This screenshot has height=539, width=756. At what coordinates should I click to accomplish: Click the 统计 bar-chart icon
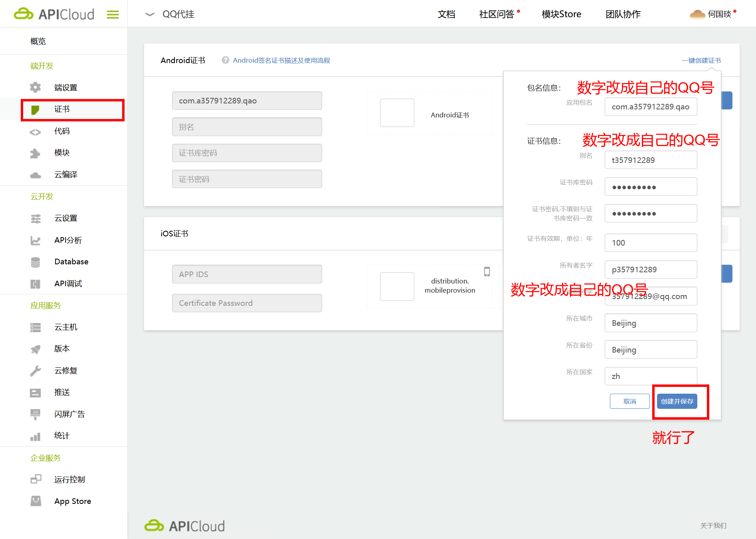pyautogui.click(x=36, y=436)
